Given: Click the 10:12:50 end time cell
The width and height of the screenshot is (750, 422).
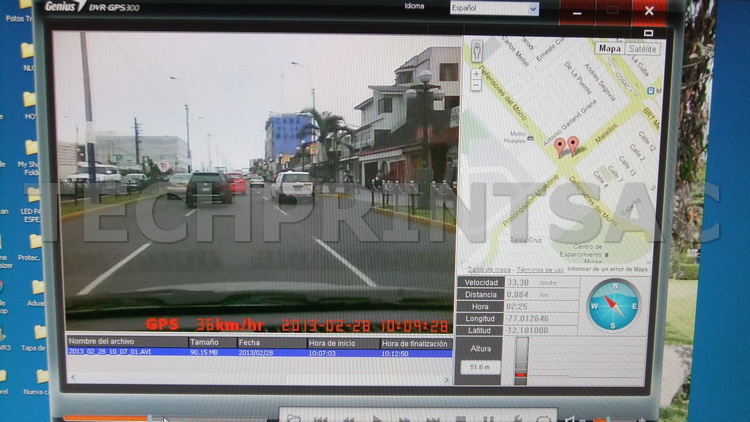Looking at the screenshot, I should 395,354.
